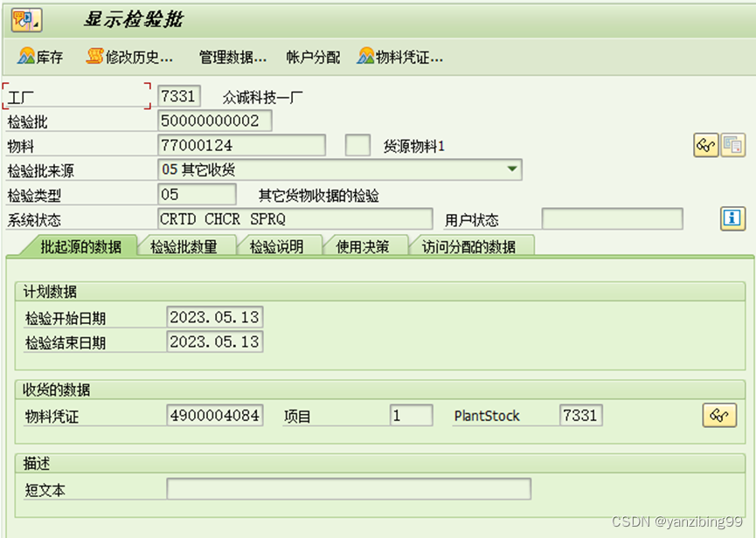Click the 检验开始日期 field showing 2023.05.13

[x=214, y=316]
